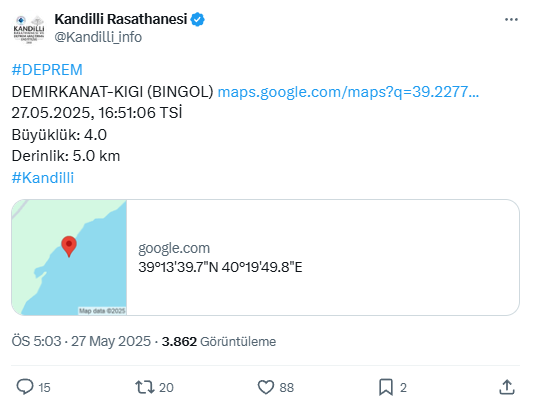Click the Kandilli Rasathanesi account name
Viewport: 533px width, 413px height.
(121, 19)
